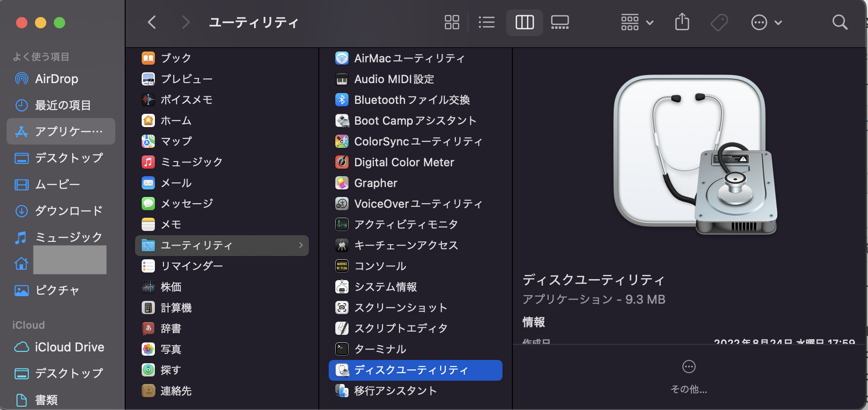Select the 連絡先 app icon
868x410 pixels.
pos(148,391)
